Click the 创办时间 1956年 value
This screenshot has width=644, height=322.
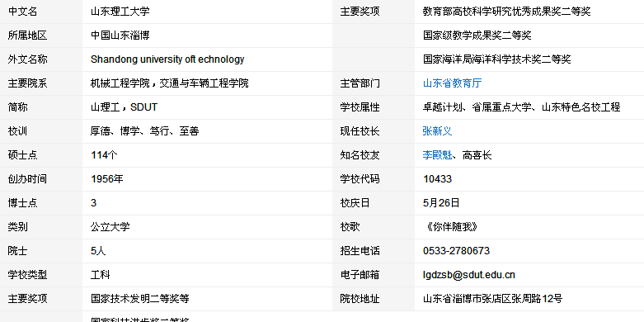107,179
